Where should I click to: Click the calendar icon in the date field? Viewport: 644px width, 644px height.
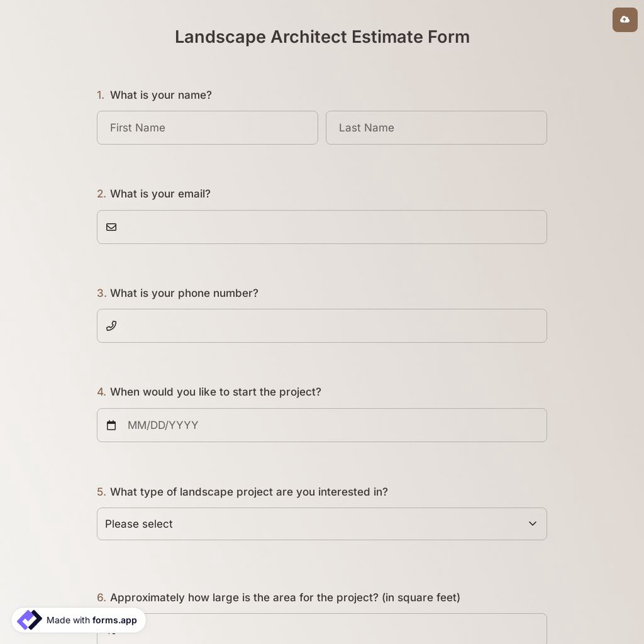pos(111,424)
